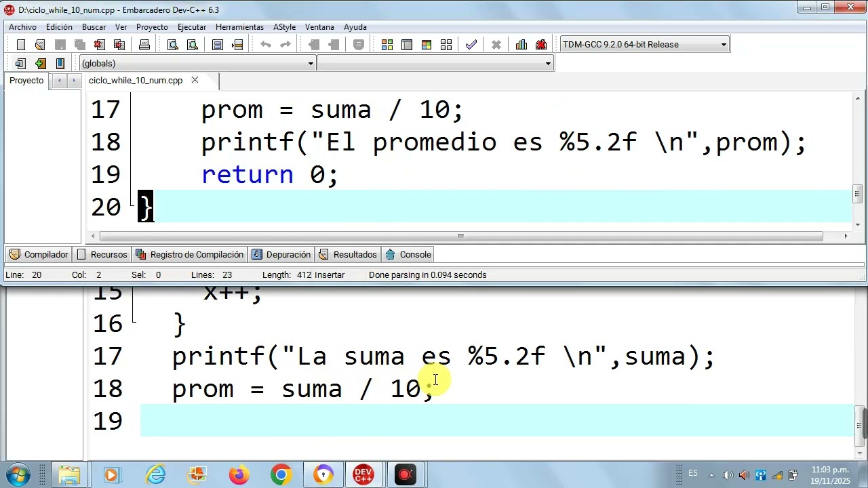868x488 pixels.
Task: Delete profiling information icon
Action: pyautogui.click(x=541, y=45)
